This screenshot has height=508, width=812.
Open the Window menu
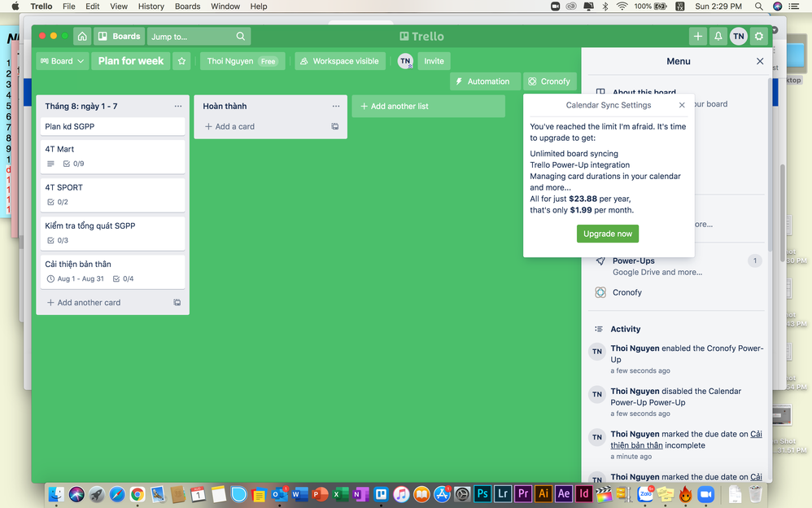[225, 7]
